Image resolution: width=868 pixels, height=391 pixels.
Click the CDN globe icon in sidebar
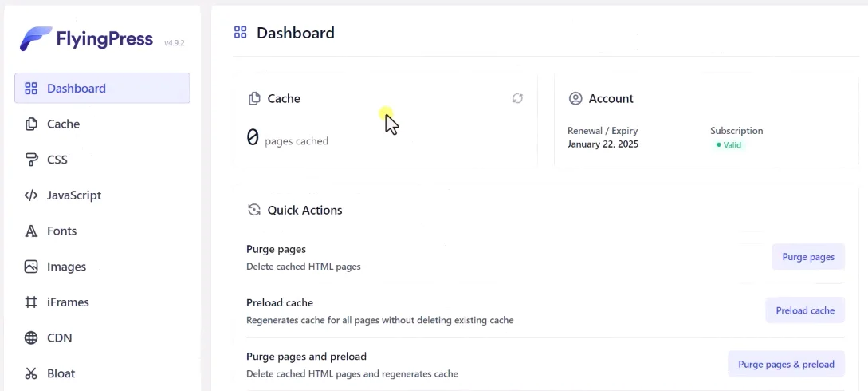(31, 338)
